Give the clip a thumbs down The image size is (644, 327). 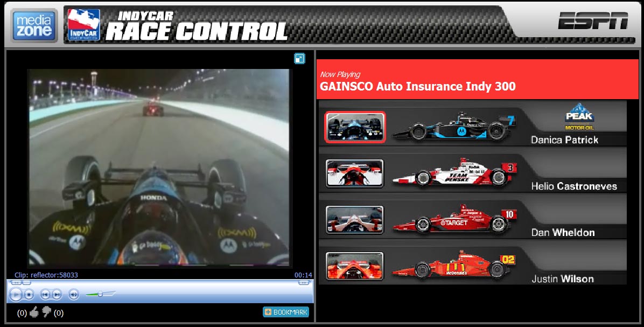pos(46,312)
